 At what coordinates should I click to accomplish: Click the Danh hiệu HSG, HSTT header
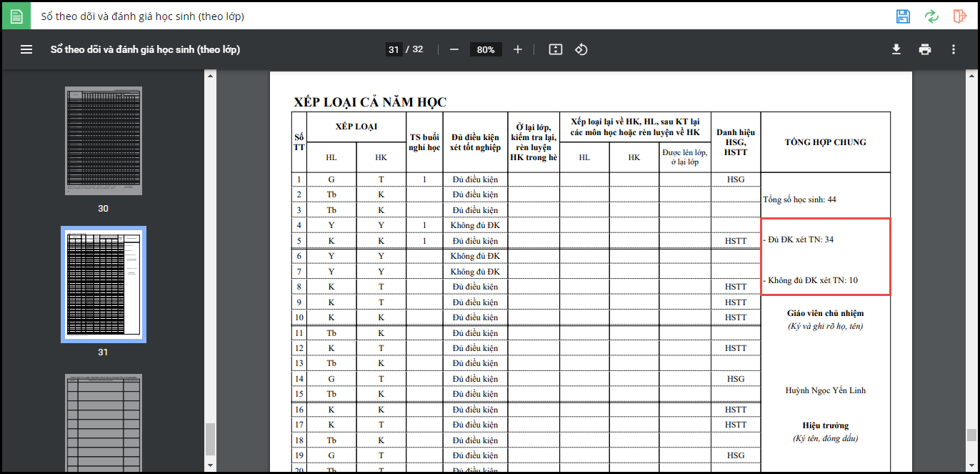(x=736, y=142)
